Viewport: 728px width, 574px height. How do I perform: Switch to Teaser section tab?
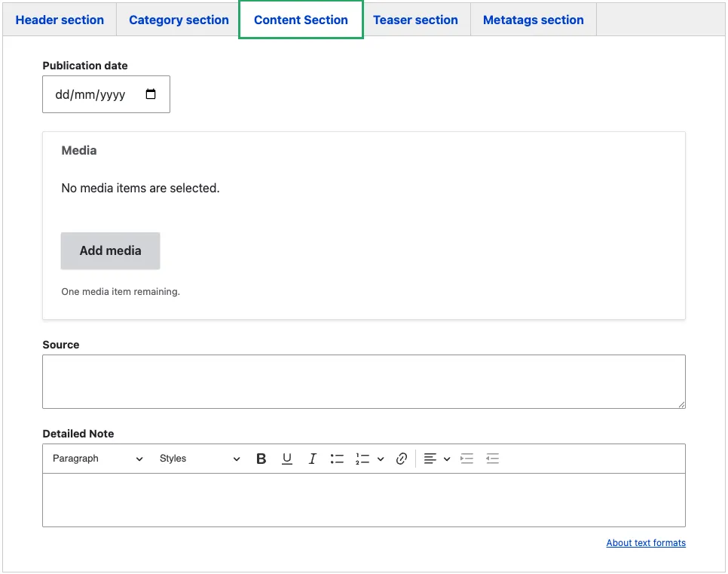(x=415, y=20)
